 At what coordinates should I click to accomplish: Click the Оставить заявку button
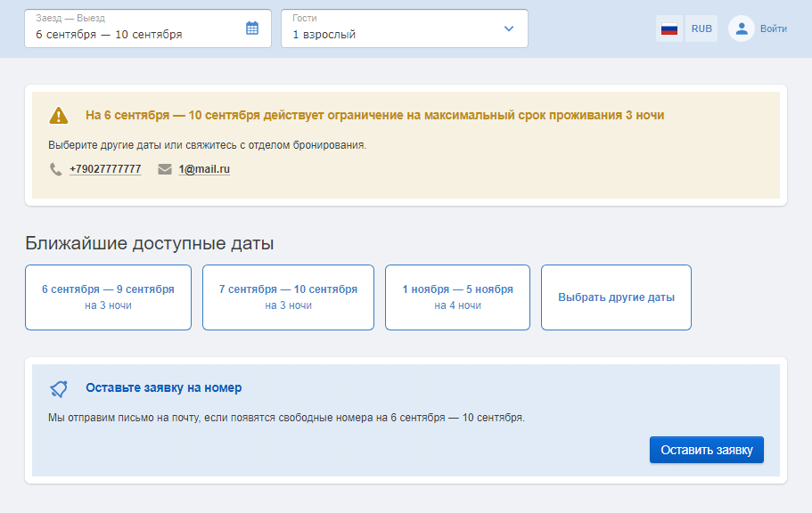[706, 450]
